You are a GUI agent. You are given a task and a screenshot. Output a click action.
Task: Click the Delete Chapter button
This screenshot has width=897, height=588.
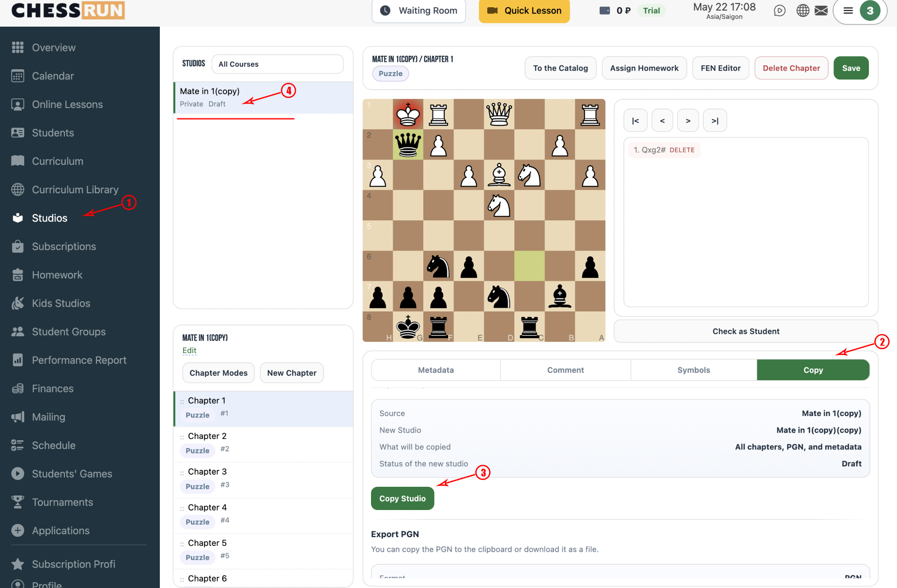point(791,68)
